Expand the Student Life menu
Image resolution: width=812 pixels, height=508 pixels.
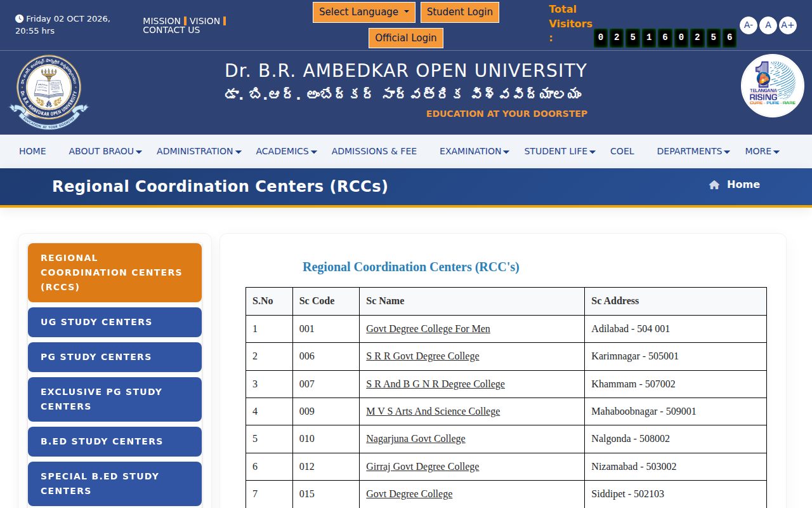(x=560, y=151)
